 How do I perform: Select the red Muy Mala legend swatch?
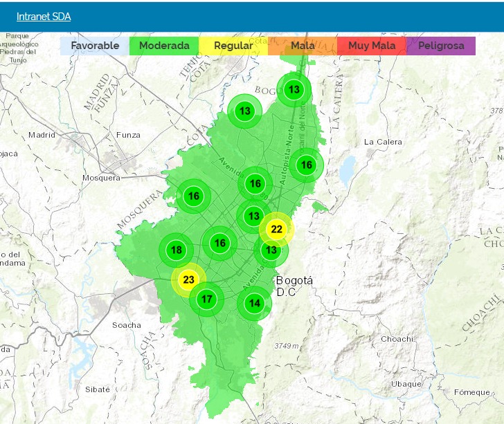[372, 46]
